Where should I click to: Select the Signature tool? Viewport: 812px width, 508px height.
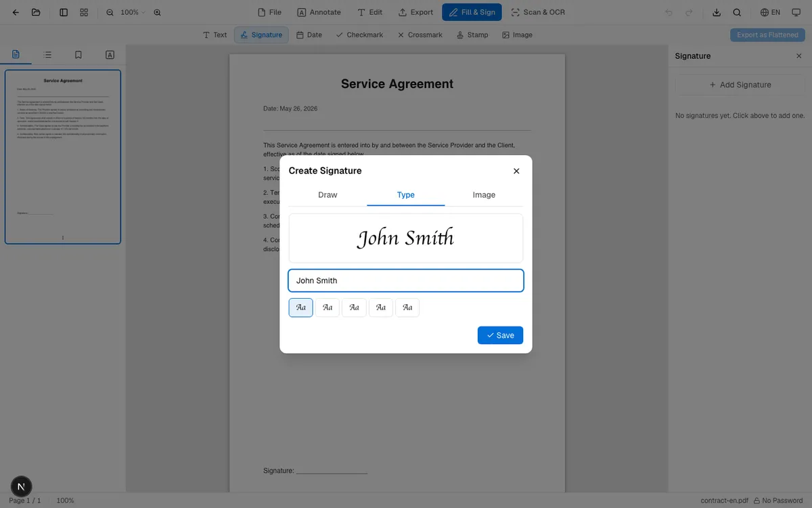(x=261, y=35)
